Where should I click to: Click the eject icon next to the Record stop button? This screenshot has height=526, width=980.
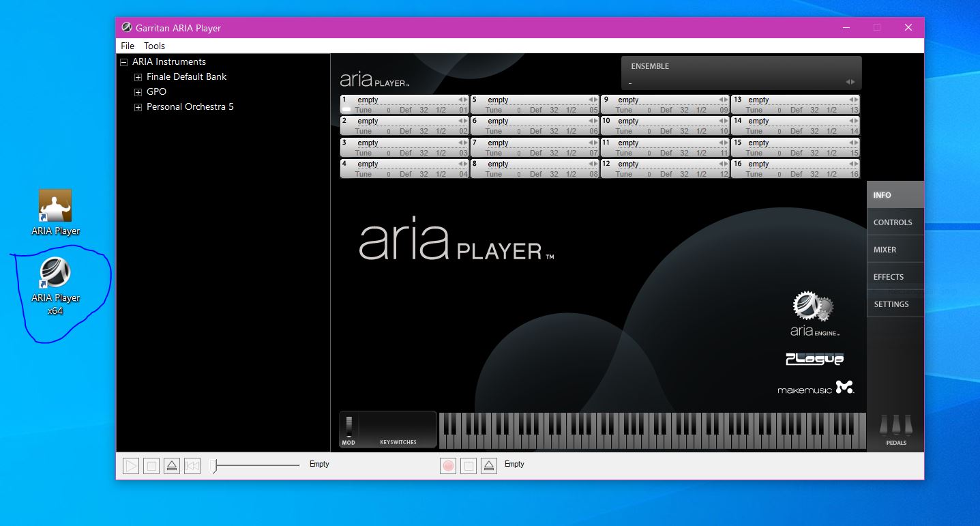(x=488, y=466)
